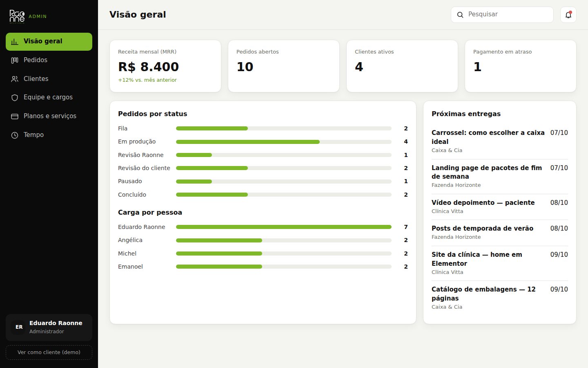Screen dimensions: 588x368
Task: Select the Visão geral menu item
Action: [x=49, y=41]
